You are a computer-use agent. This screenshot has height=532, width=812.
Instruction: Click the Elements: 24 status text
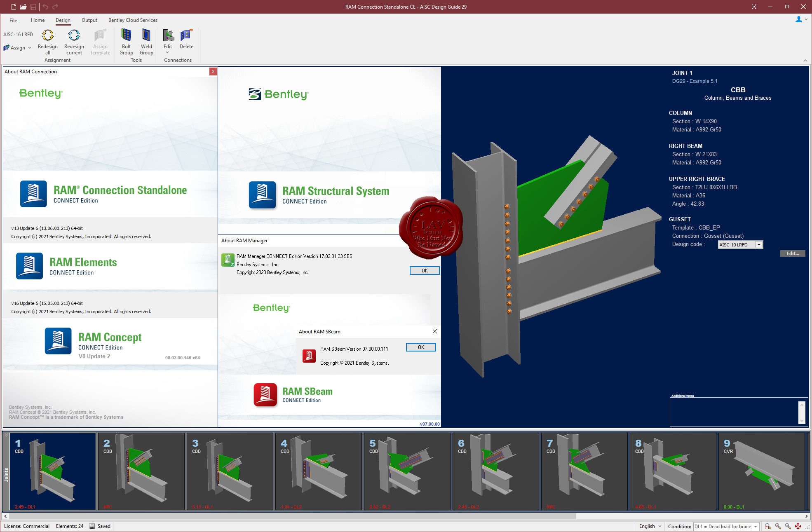pos(70,526)
